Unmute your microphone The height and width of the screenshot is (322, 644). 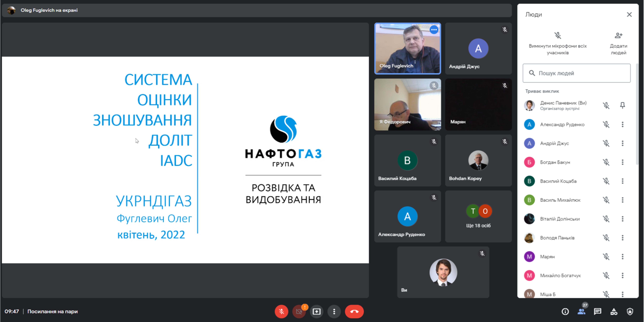point(281,311)
